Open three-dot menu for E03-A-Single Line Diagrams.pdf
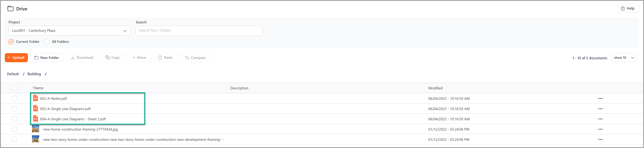Screen dimensions: 644x148 pos(600,109)
